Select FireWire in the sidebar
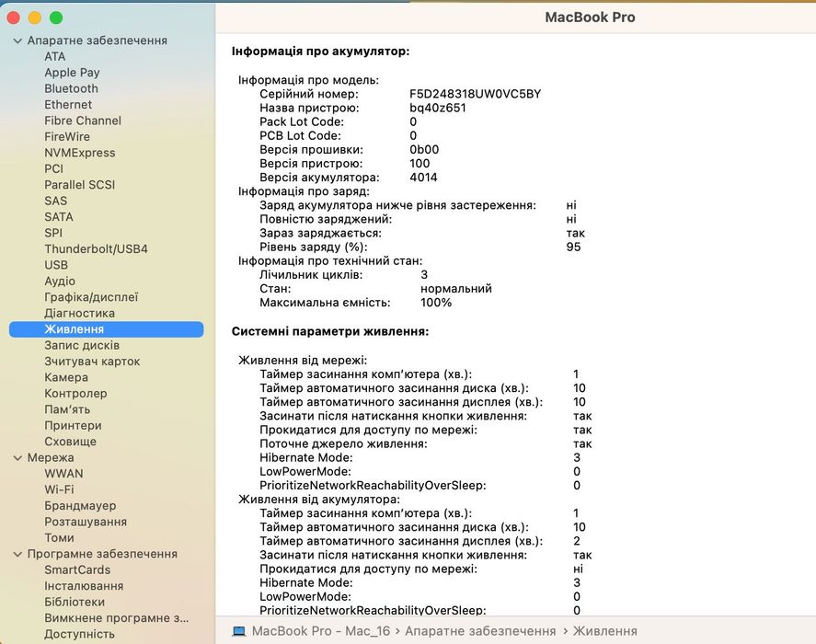 [x=66, y=137]
